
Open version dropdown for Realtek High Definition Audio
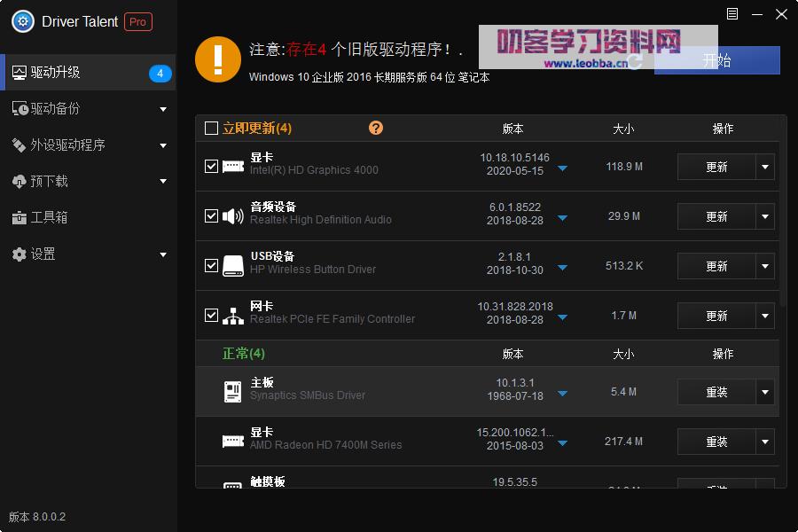point(562,218)
